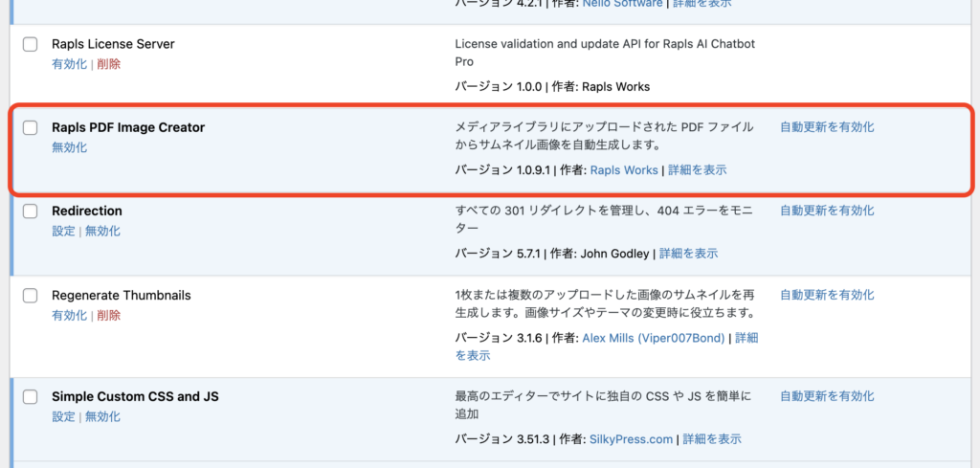The height and width of the screenshot is (468, 980).
Task: Open Redirection plugin 設定 link
Action: (63, 231)
